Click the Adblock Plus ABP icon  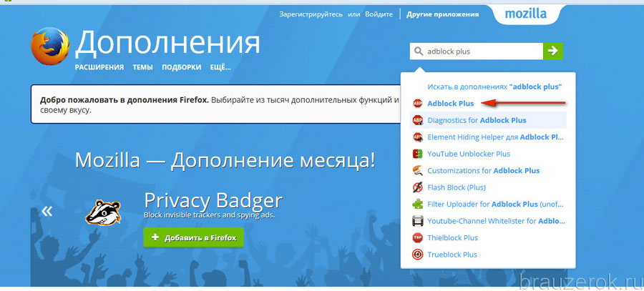click(417, 104)
